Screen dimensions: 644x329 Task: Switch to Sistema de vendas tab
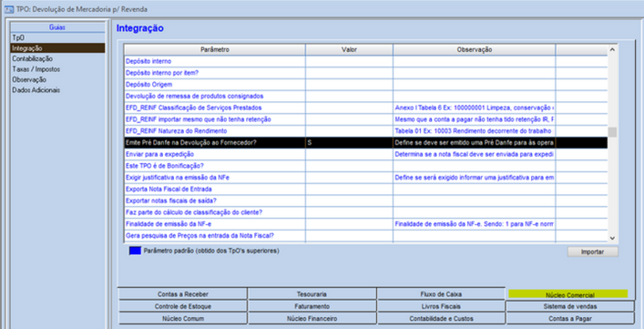[570, 306]
